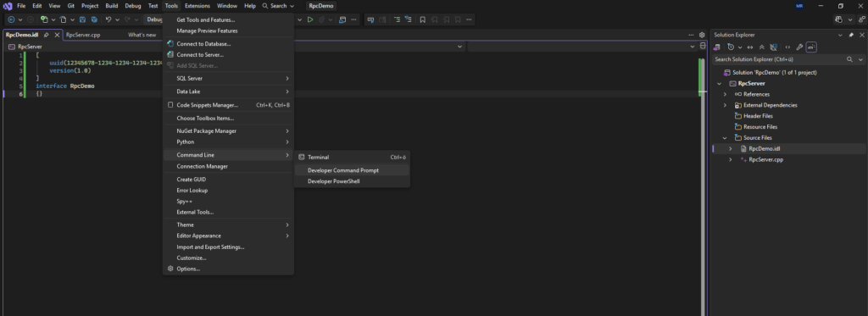
Task: Click the green Start Debugging play icon
Action: click(310, 19)
